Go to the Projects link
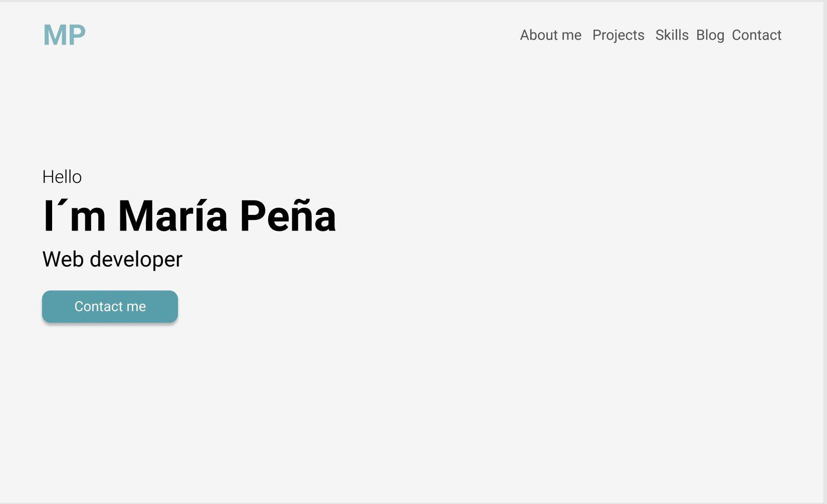 click(618, 35)
